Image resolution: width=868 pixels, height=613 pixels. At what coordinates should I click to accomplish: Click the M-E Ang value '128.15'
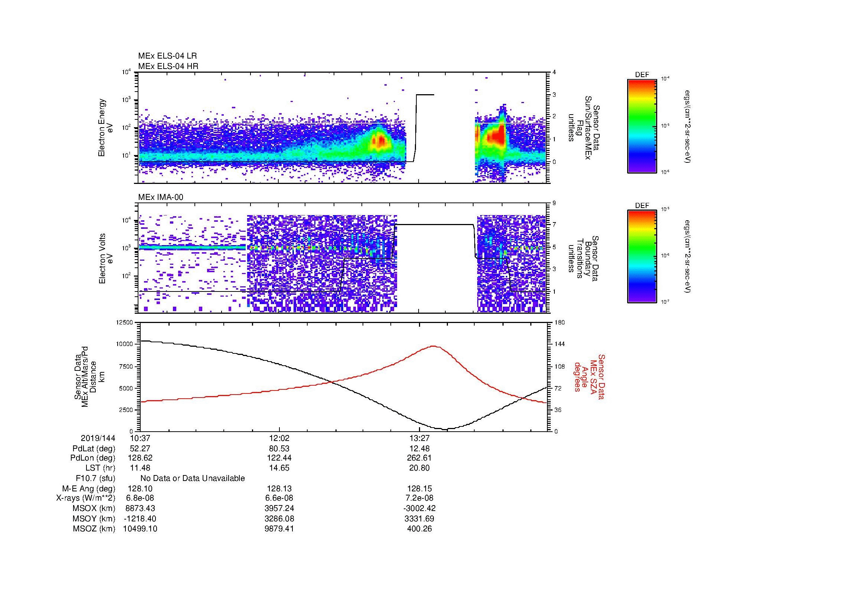pos(420,488)
